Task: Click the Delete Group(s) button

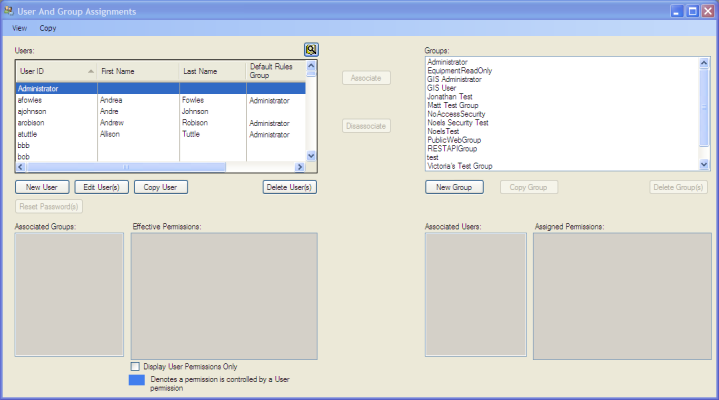Action: 678,187
